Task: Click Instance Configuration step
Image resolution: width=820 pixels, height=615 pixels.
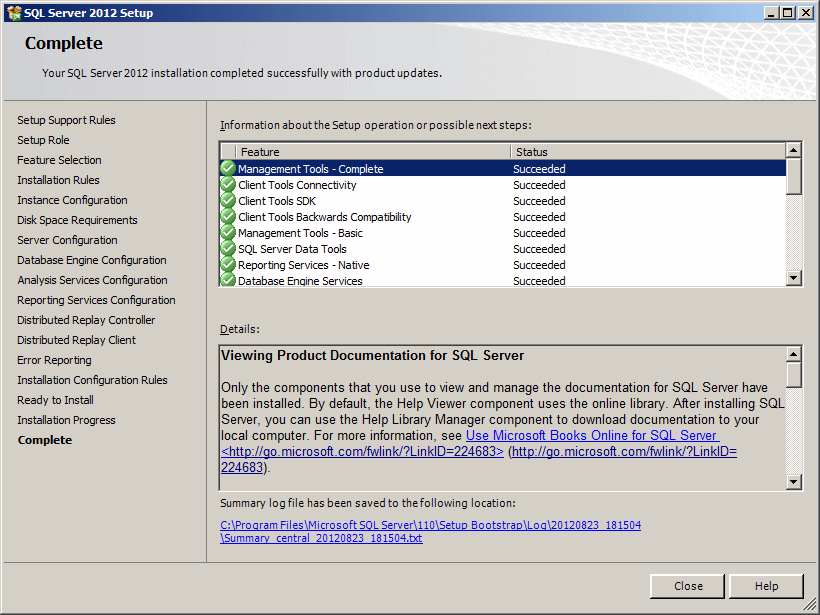Action: click(72, 200)
